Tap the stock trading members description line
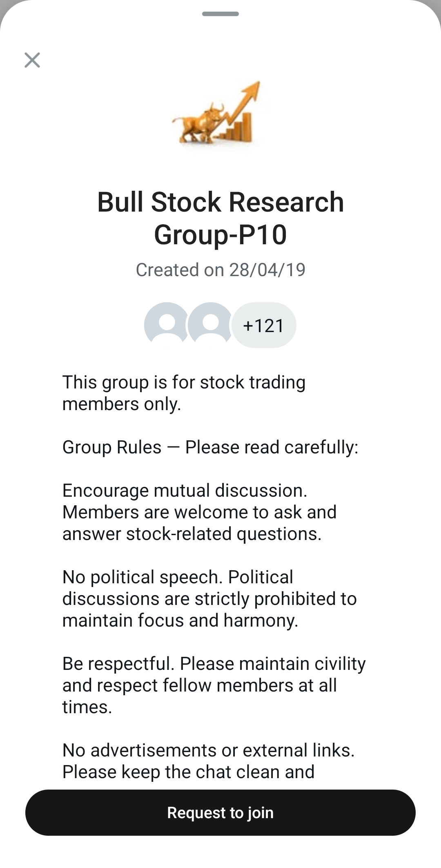The height and width of the screenshot is (868, 441). 184,383
